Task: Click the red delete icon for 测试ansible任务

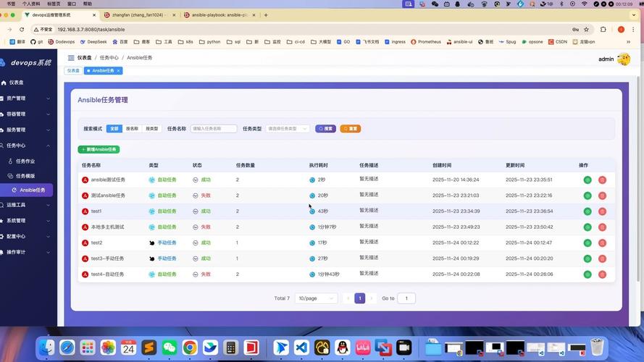Action: [602, 195]
